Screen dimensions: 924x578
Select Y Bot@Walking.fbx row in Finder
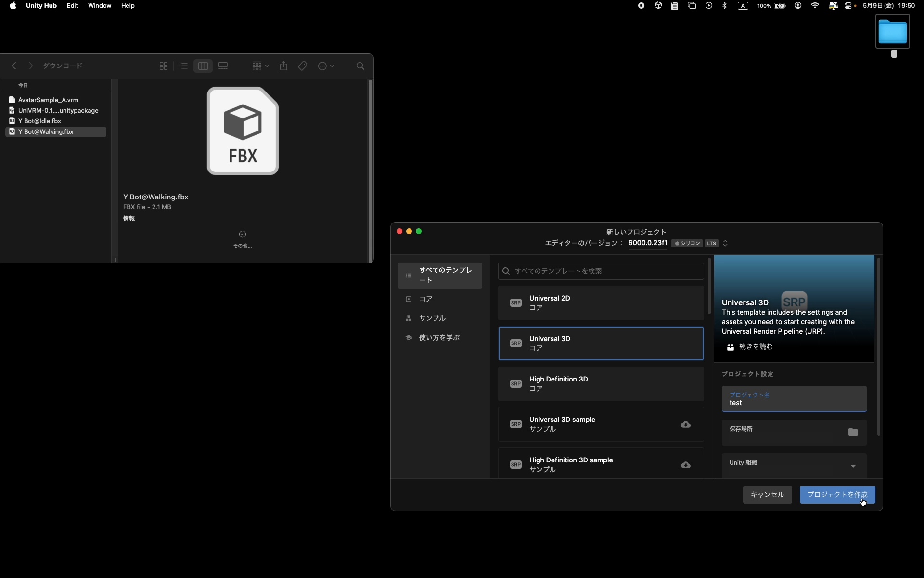click(56, 132)
